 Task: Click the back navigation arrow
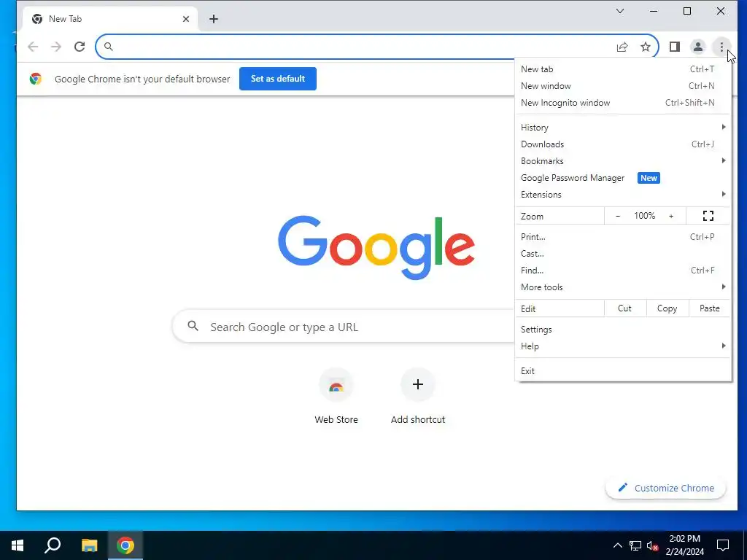point(33,47)
